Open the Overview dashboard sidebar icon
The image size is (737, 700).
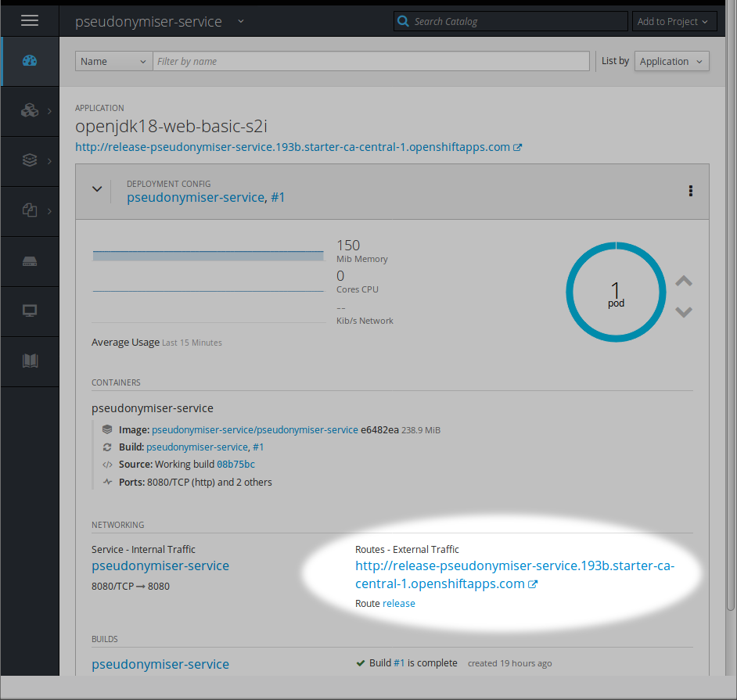(x=30, y=61)
